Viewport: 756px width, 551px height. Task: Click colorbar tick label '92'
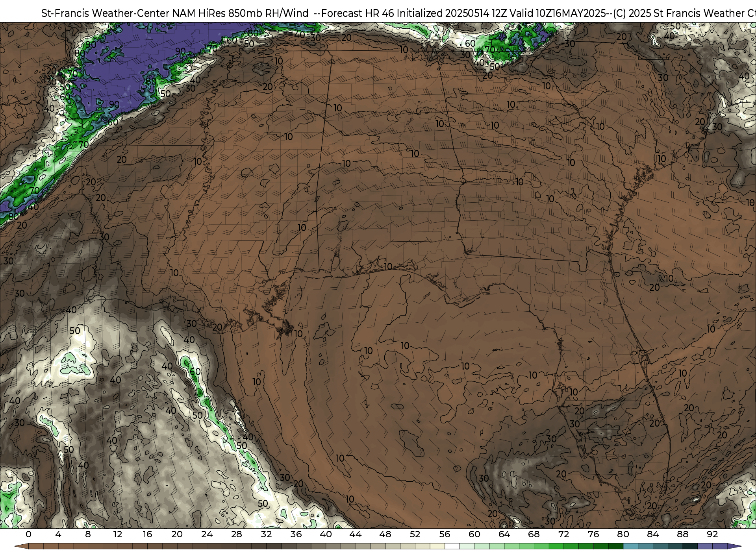pos(712,534)
